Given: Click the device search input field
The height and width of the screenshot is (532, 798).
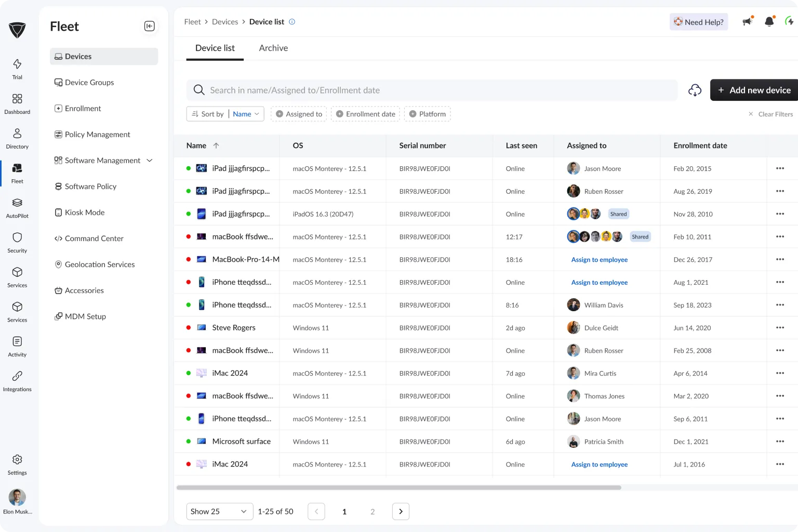Looking at the screenshot, I should pyautogui.click(x=416, y=90).
